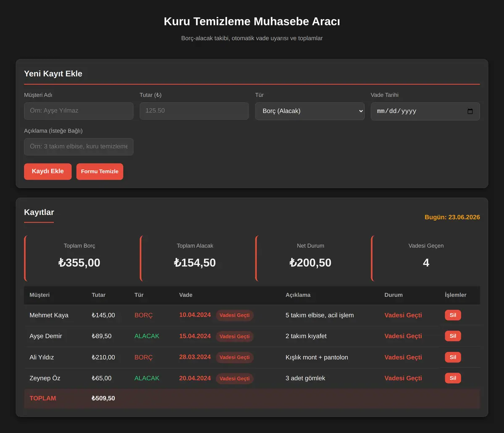The width and height of the screenshot is (504, 433).
Task: Click the description 'Kışlık mont + pantolon'
Action: pos(317,357)
